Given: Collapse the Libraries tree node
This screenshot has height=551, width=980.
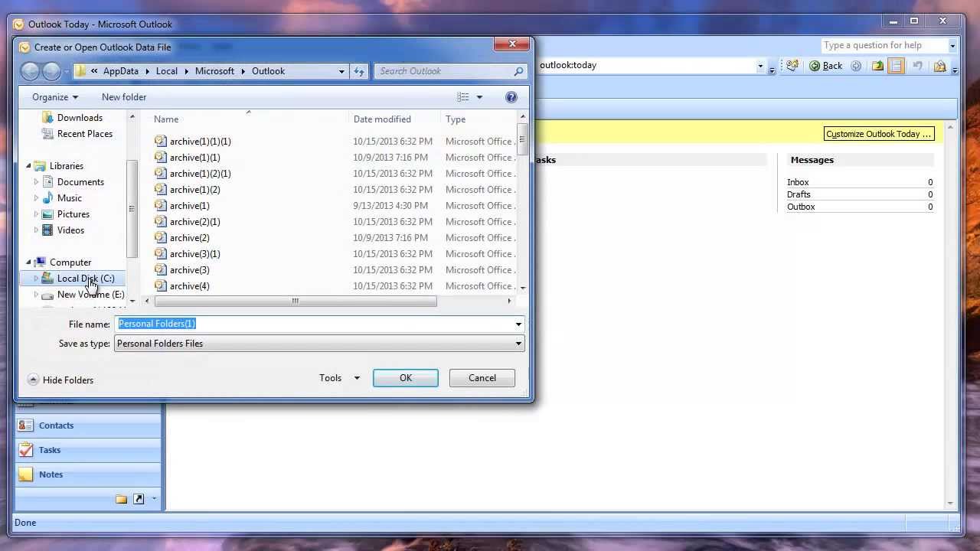Looking at the screenshot, I should 29,166.
